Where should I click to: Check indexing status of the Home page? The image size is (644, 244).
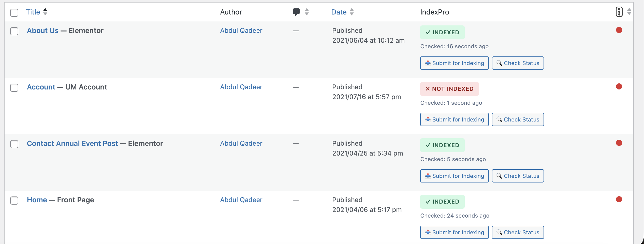coord(518,232)
